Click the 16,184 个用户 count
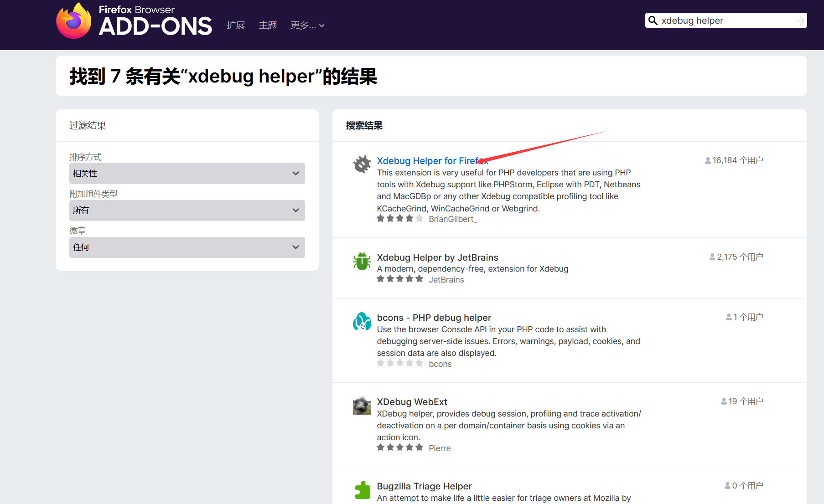The height and width of the screenshot is (504, 824). pos(738,160)
